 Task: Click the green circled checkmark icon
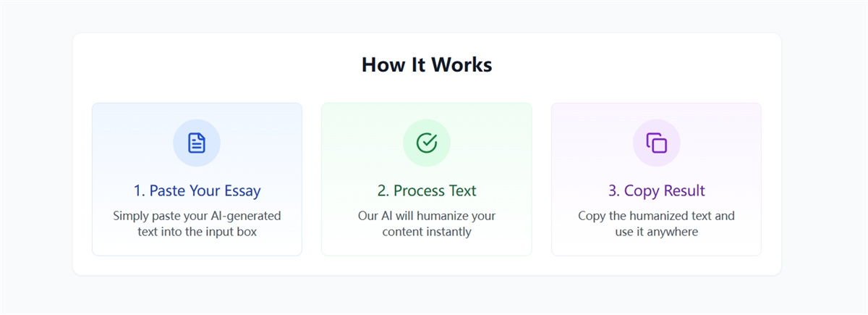(x=427, y=143)
